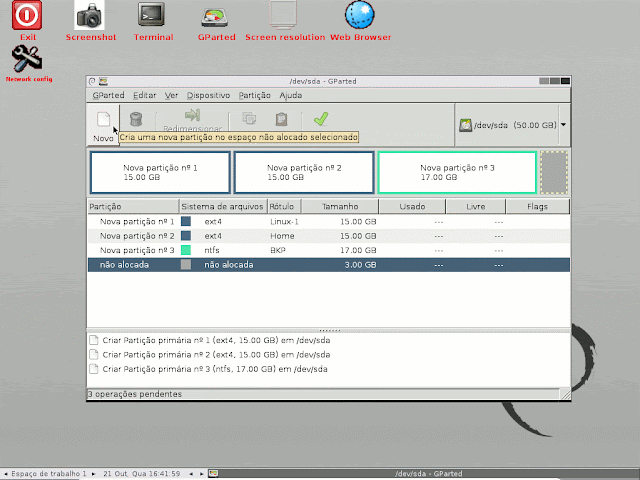Click the ext4 color swatch for partição nº 1
Image resolution: width=640 pixels, height=480 pixels.
(186, 221)
